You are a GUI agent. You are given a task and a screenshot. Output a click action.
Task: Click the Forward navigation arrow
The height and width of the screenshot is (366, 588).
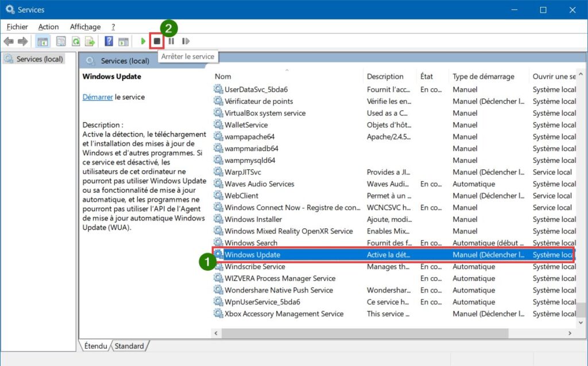coord(23,41)
